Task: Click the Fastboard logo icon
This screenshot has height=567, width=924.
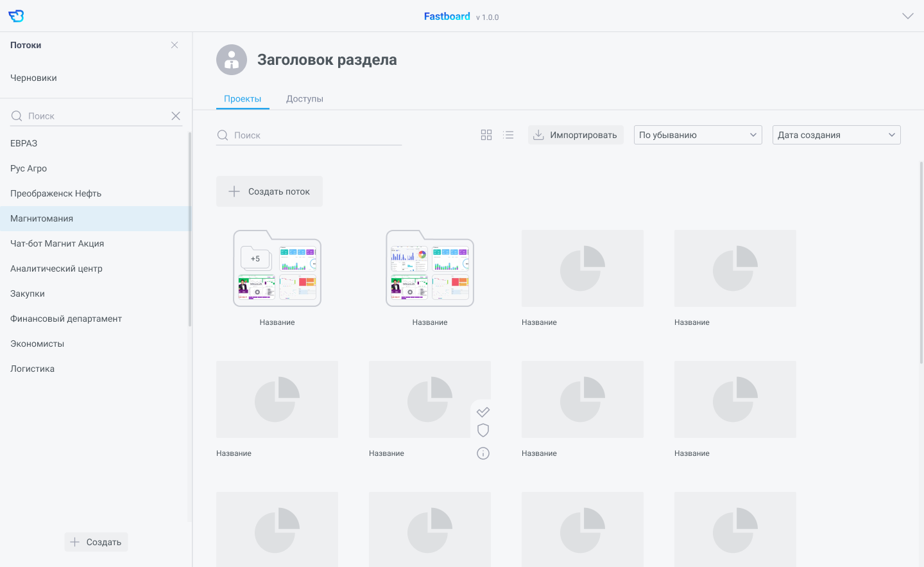Action: pos(16,16)
